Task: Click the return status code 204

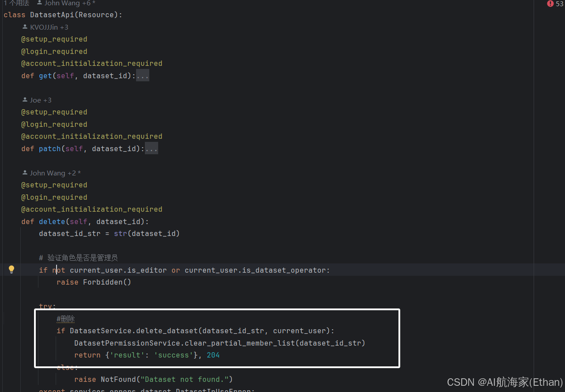Action: [213, 355]
